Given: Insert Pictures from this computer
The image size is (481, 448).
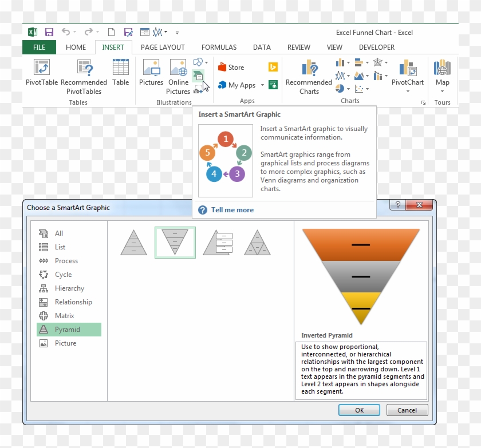Looking at the screenshot, I should (x=151, y=73).
